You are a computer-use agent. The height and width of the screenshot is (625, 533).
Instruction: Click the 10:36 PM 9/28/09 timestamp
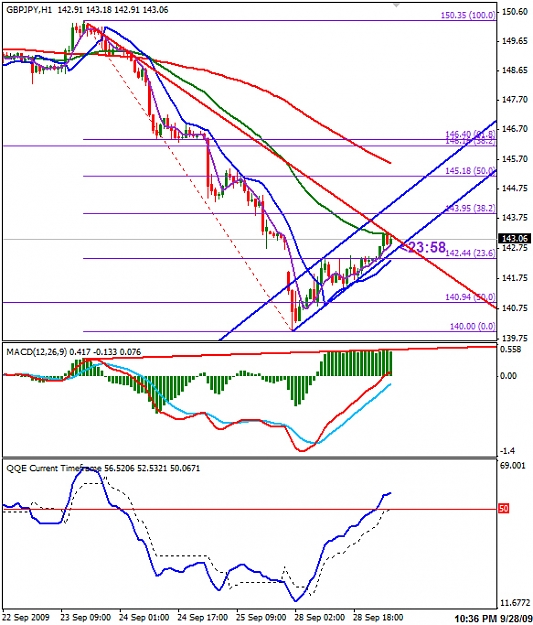[x=493, y=618]
